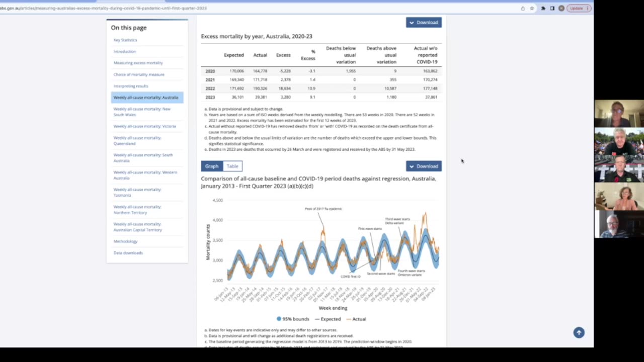
Task: Click the 'Second wave starts' chart annotation
Action: 381,274
